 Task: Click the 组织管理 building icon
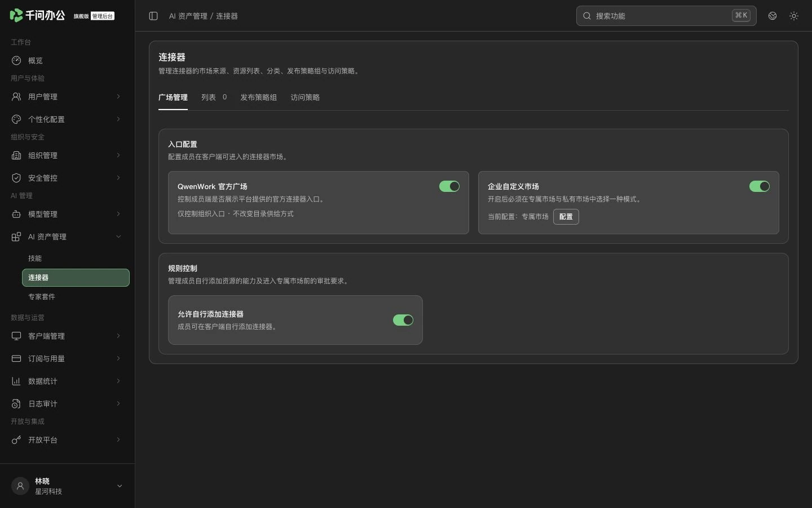pyautogui.click(x=16, y=155)
